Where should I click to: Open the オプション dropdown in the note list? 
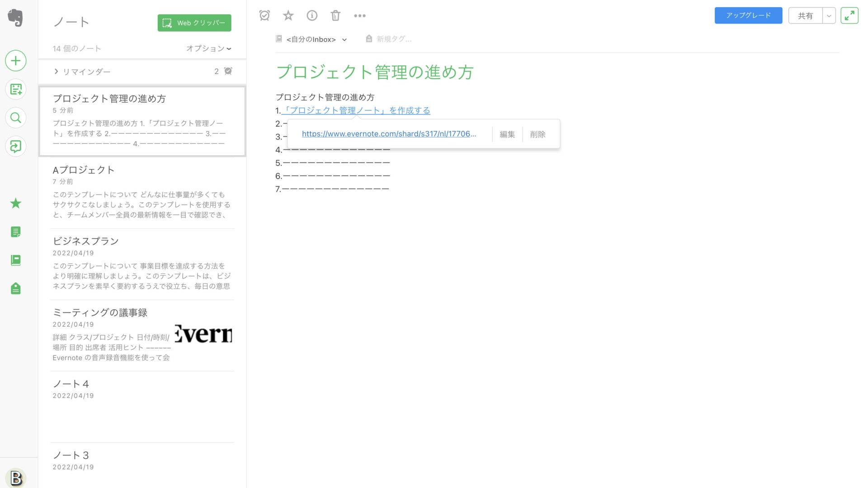(208, 48)
